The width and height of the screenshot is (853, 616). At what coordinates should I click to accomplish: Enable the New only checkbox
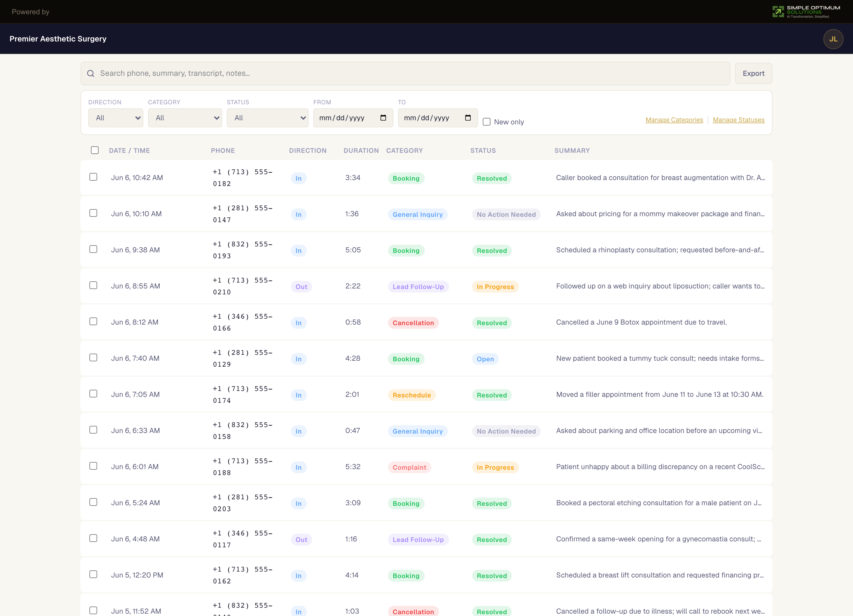487,122
